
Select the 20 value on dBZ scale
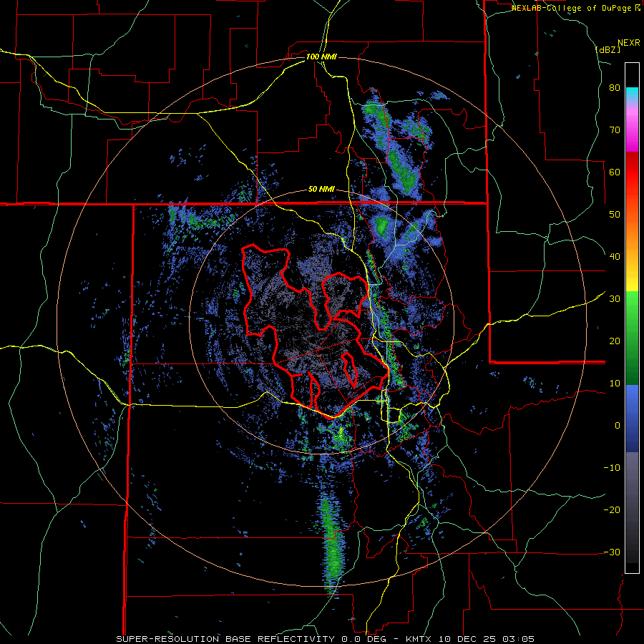click(x=615, y=341)
